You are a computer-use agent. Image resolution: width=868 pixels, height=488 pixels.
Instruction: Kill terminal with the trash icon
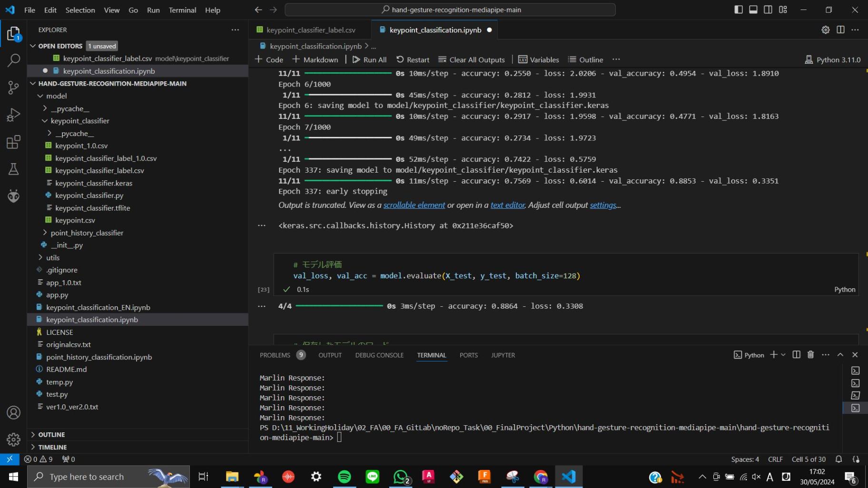click(x=811, y=355)
